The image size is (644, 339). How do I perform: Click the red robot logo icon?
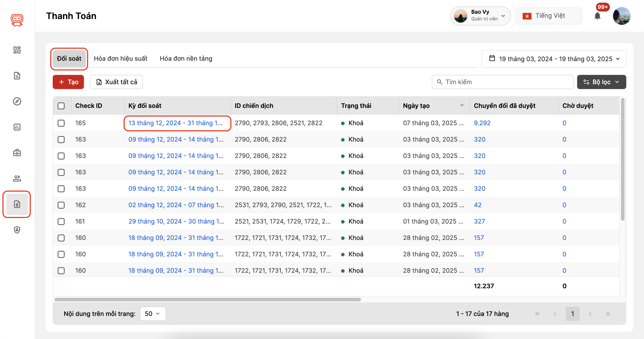pyautogui.click(x=17, y=20)
